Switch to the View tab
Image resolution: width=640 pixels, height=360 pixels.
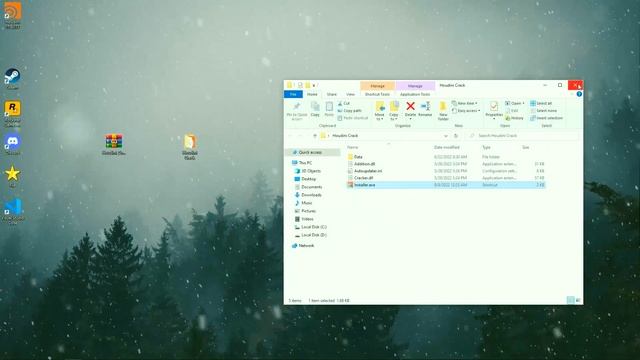[x=350, y=94]
